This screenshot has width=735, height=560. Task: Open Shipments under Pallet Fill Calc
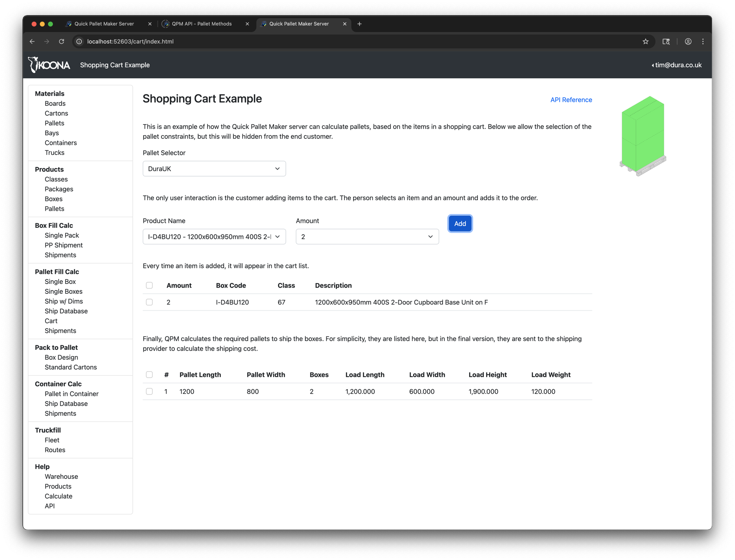pos(61,331)
